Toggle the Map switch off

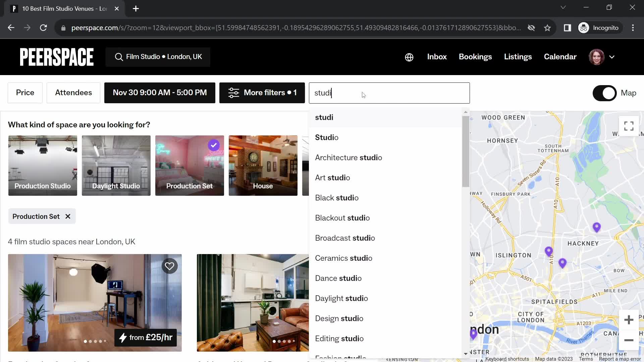604,93
